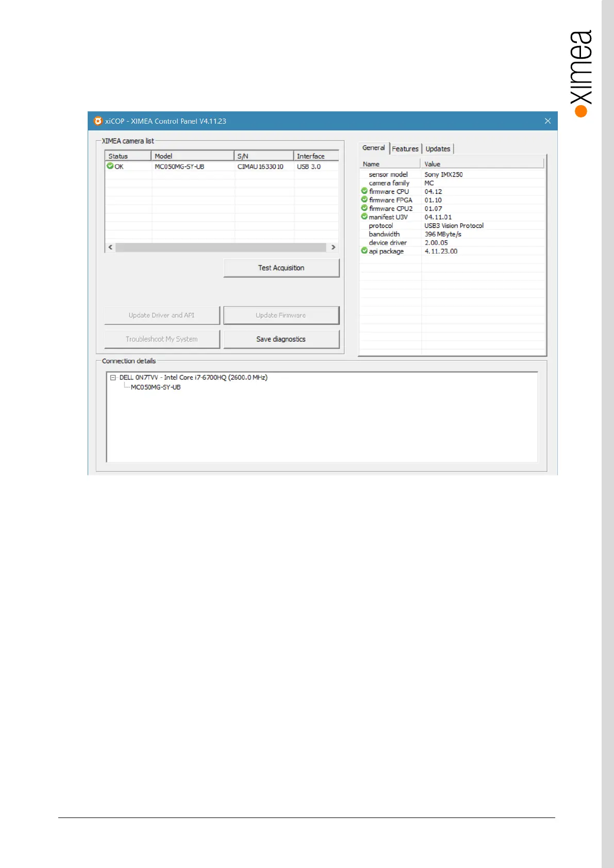
Task: Click the bandwidth value 396 MByte/s
Action: click(443, 234)
